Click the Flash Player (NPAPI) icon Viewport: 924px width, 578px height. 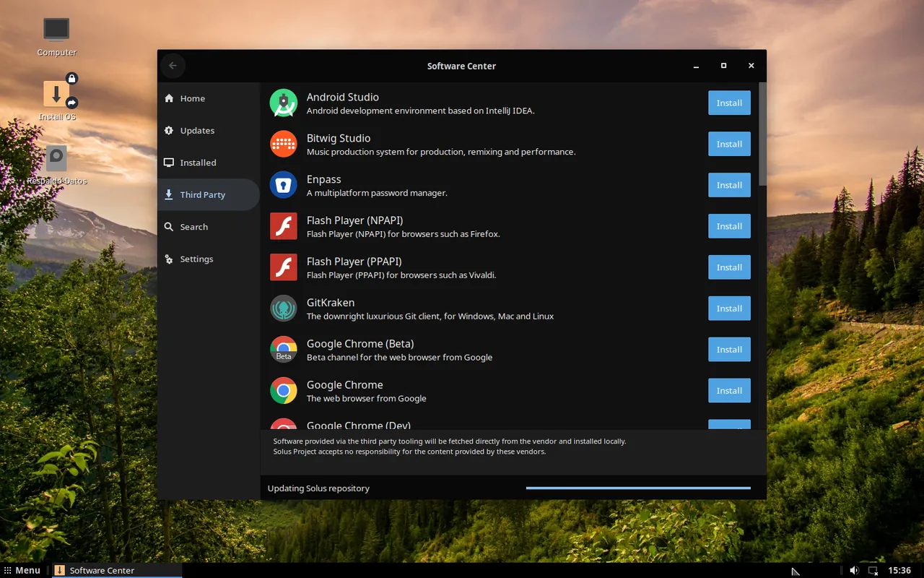pyautogui.click(x=284, y=226)
